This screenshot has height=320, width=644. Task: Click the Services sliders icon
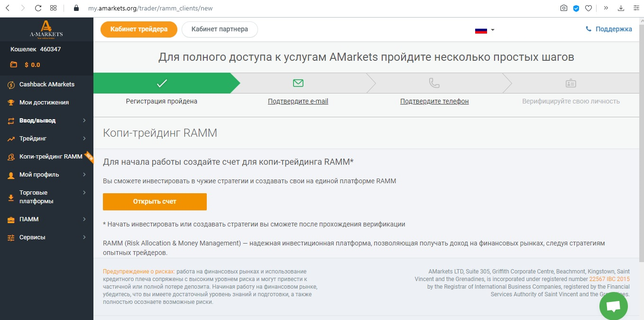11,237
